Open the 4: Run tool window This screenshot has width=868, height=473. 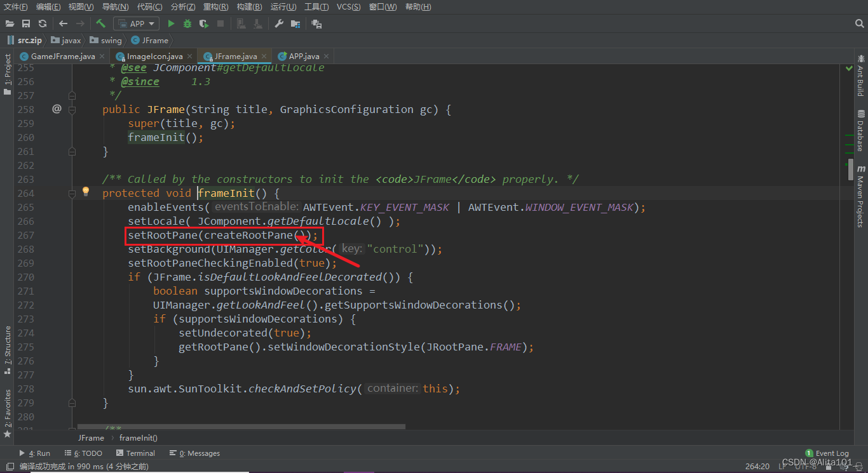pos(35,453)
